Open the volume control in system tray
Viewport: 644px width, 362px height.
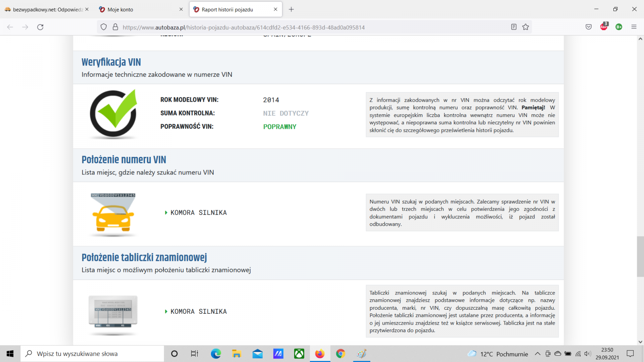click(588, 354)
